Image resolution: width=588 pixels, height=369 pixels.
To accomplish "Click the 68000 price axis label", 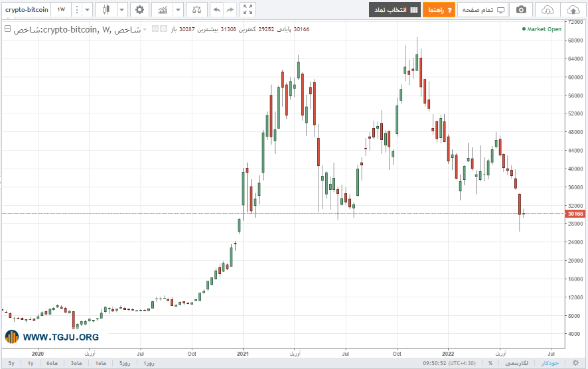I will pos(575,40).
